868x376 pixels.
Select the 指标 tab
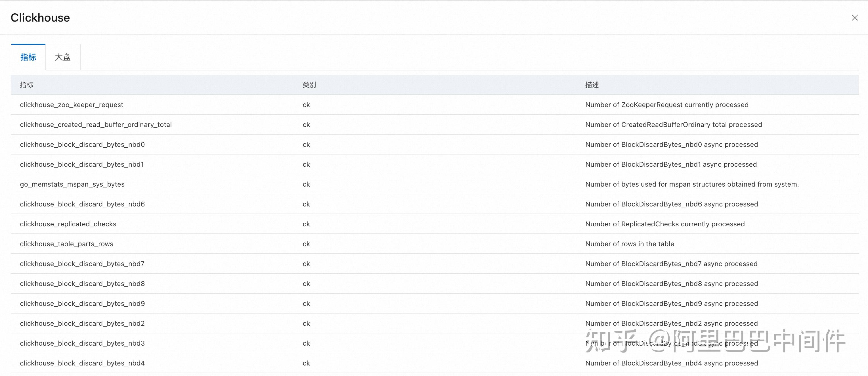point(28,57)
